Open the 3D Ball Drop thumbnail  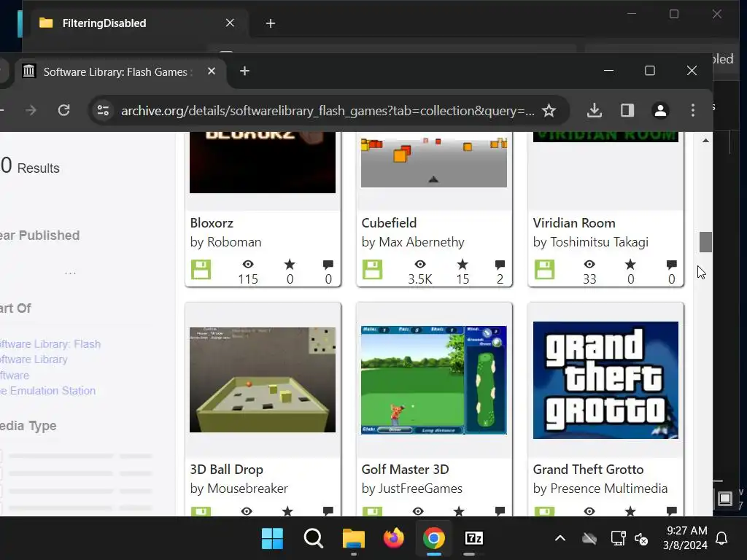point(263,379)
